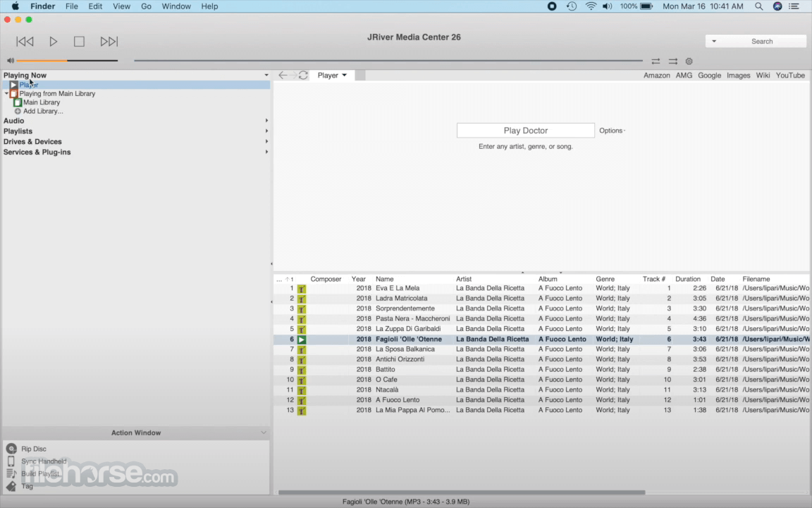Seek within the playback position bar
Viewport: 812px width, 508px height.
point(388,61)
